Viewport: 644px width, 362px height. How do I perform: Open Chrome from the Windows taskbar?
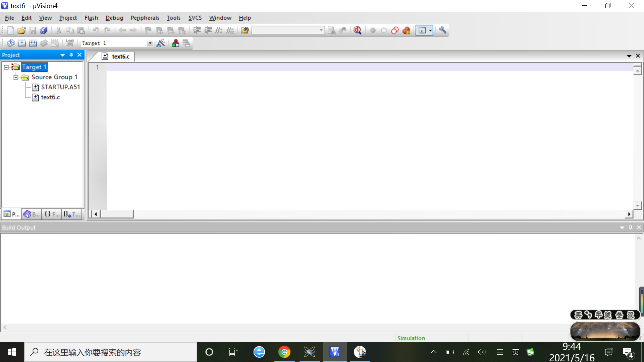coord(284,352)
